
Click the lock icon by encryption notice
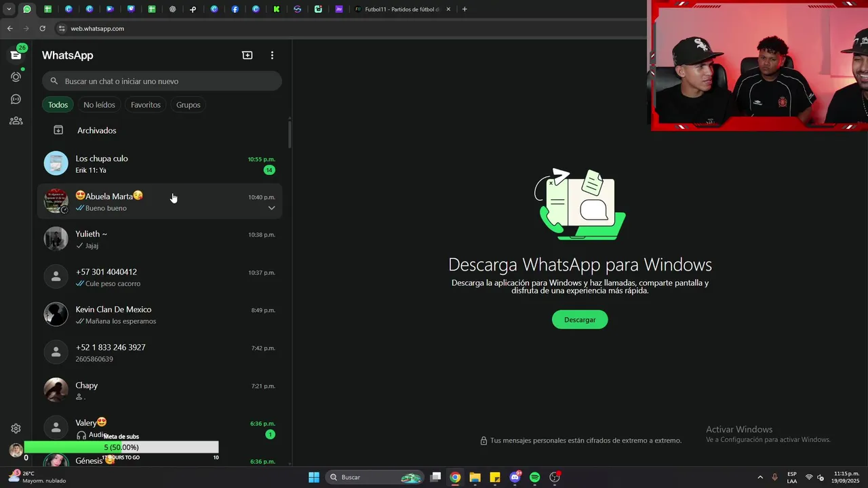click(484, 441)
